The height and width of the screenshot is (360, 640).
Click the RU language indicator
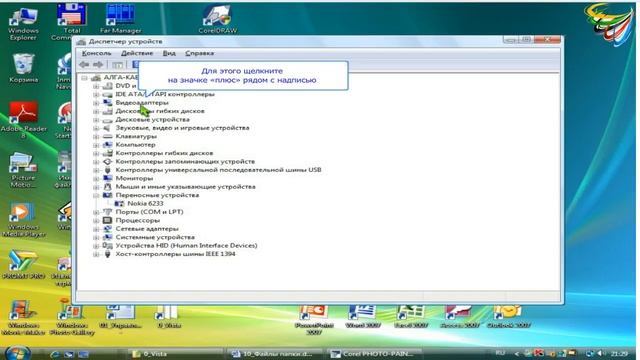pyautogui.click(x=500, y=353)
